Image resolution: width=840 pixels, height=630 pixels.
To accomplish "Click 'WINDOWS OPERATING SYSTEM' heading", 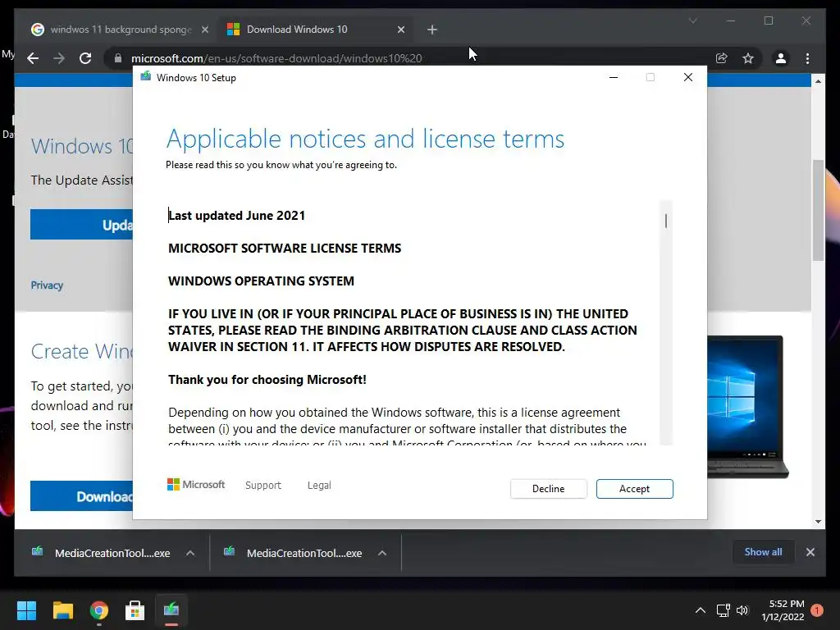I will click(x=261, y=281).
